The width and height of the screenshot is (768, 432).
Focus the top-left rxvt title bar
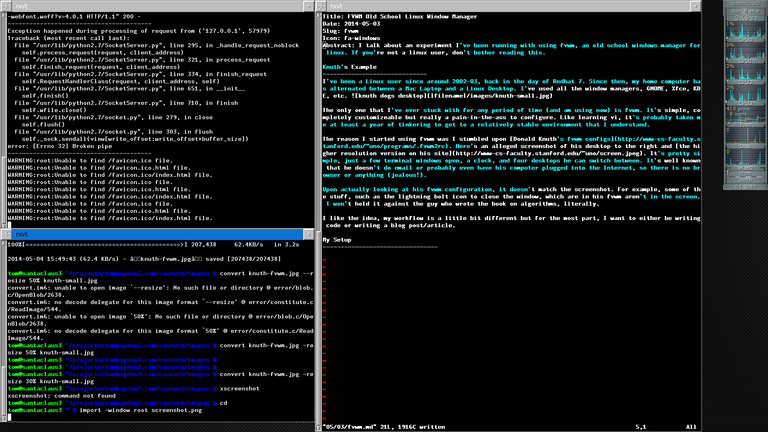point(157,6)
